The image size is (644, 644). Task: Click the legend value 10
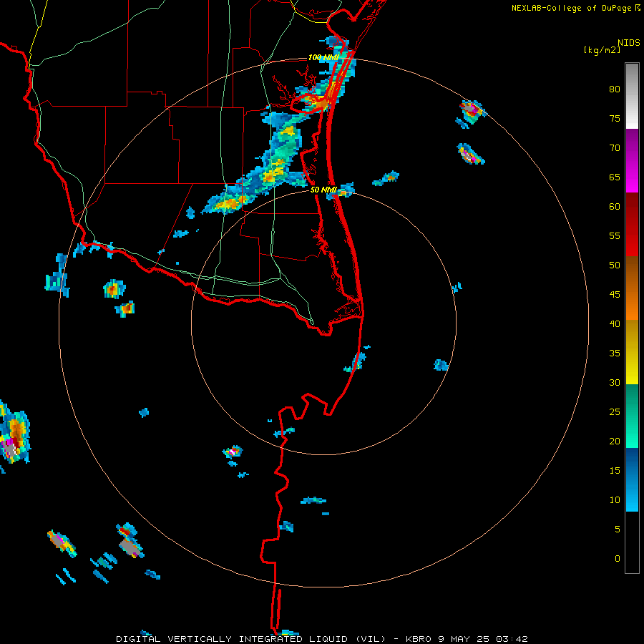pyautogui.click(x=615, y=500)
